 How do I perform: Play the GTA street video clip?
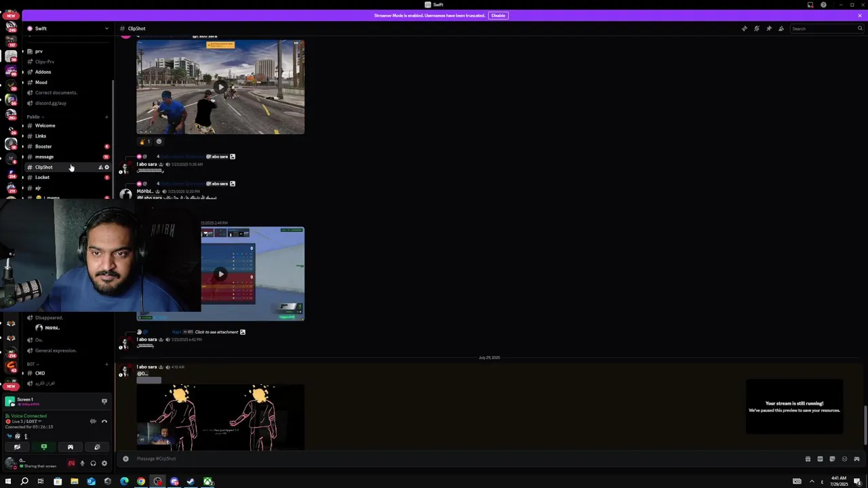pyautogui.click(x=220, y=87)
